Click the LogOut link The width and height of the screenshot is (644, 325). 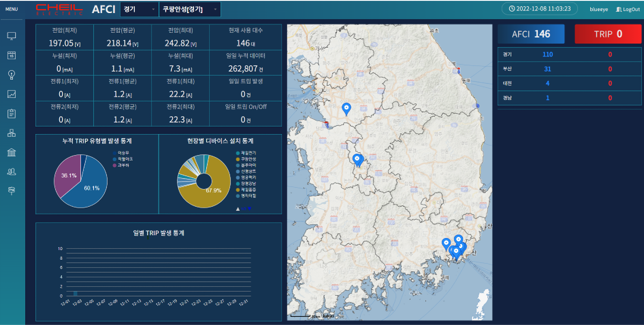[628, 9]
